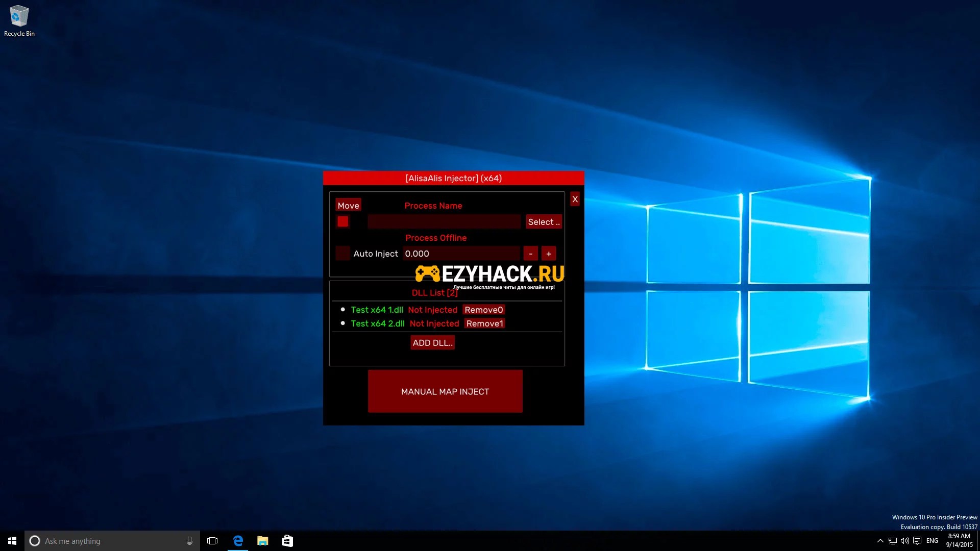Open the volume control in system tray
This screenshot has height=551, width=980.
click(904, 541)
